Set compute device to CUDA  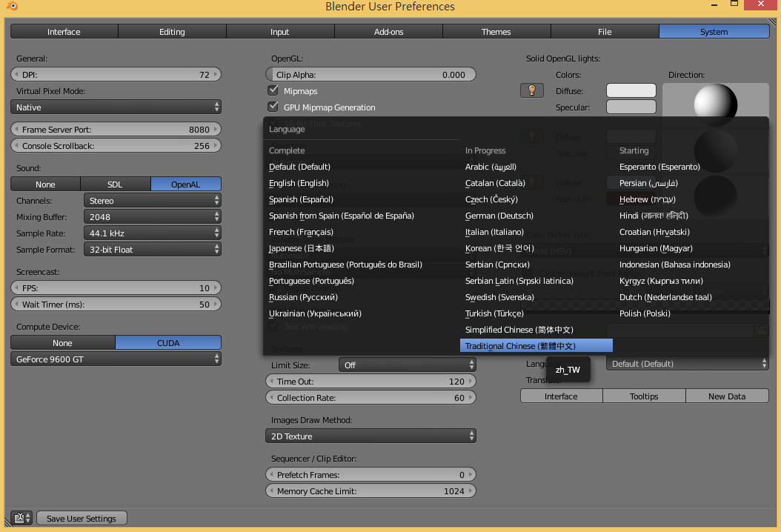168,343
